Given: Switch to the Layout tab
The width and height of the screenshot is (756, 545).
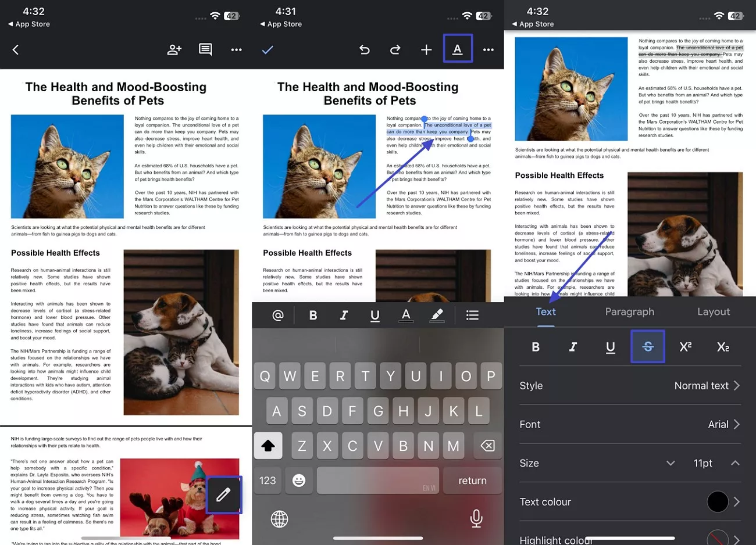Looking at the screenshot, I should (714, 311).
